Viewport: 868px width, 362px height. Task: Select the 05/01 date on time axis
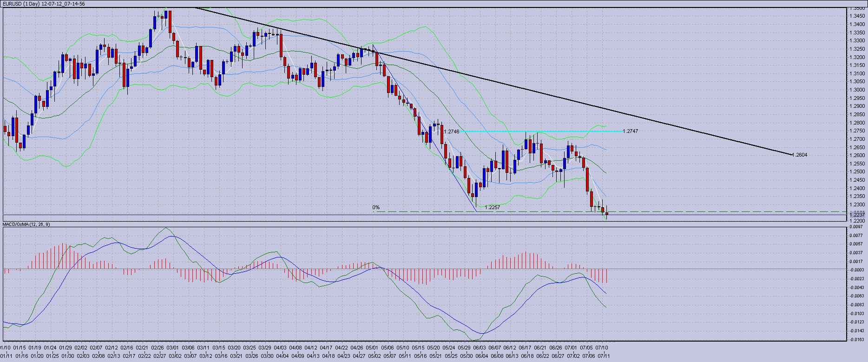tap(372, 347)
